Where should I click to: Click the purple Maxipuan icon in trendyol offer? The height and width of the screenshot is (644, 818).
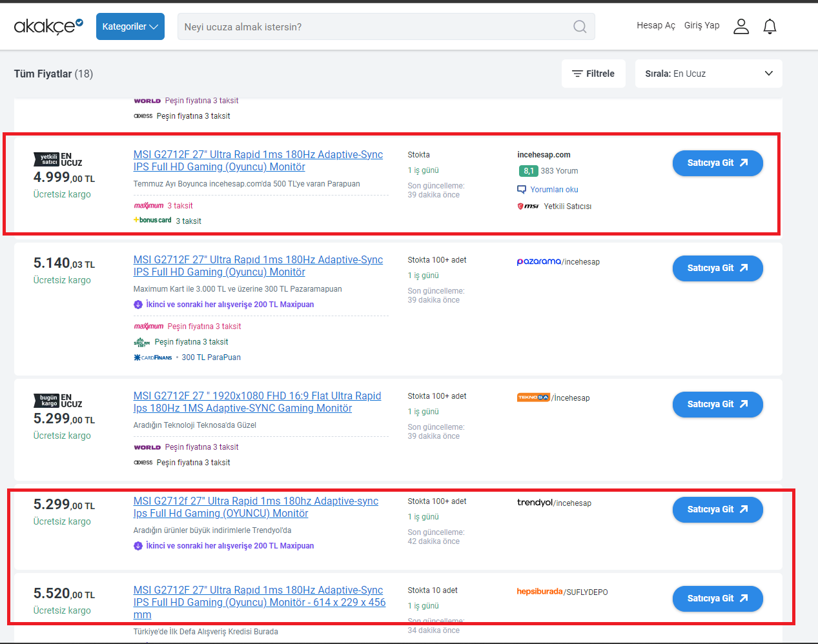[x=138, y=546]
